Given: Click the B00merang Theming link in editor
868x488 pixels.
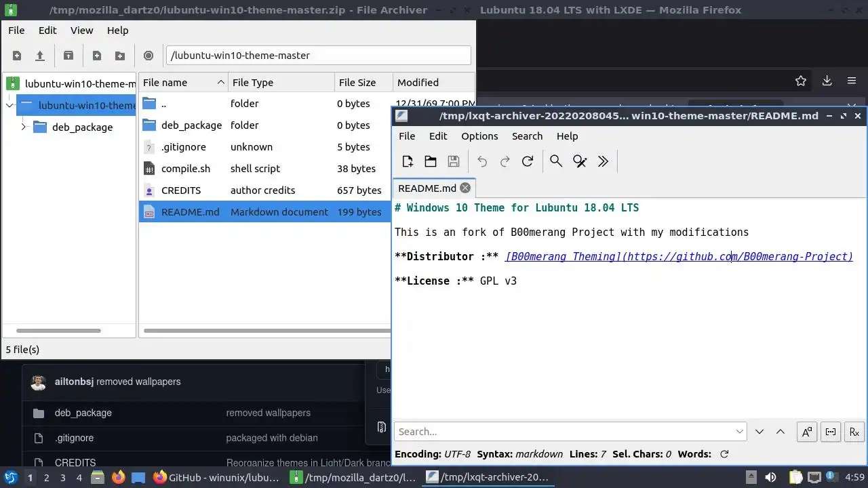Looking at the screenshot, I should point(679,256).
